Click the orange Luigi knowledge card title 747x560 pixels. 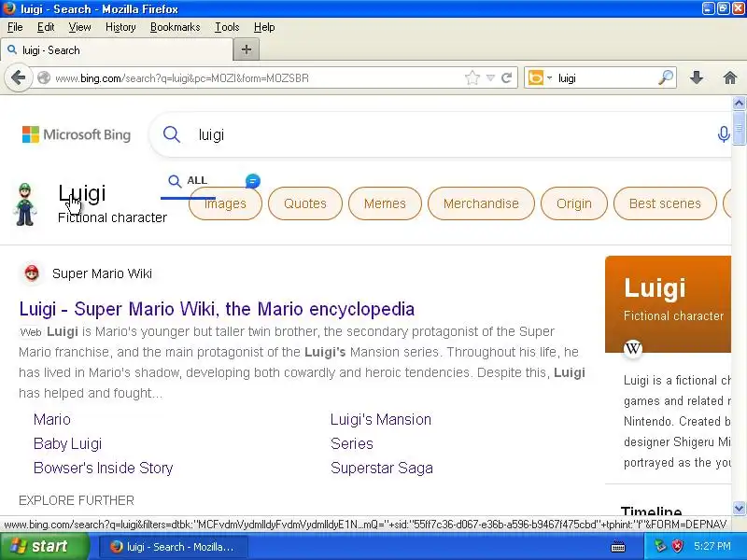click(x=655, y=288)
